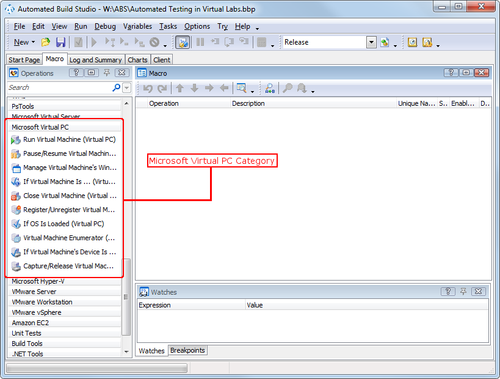Click the Outdent left arrow in Macro toolbar

pos(224,88)
